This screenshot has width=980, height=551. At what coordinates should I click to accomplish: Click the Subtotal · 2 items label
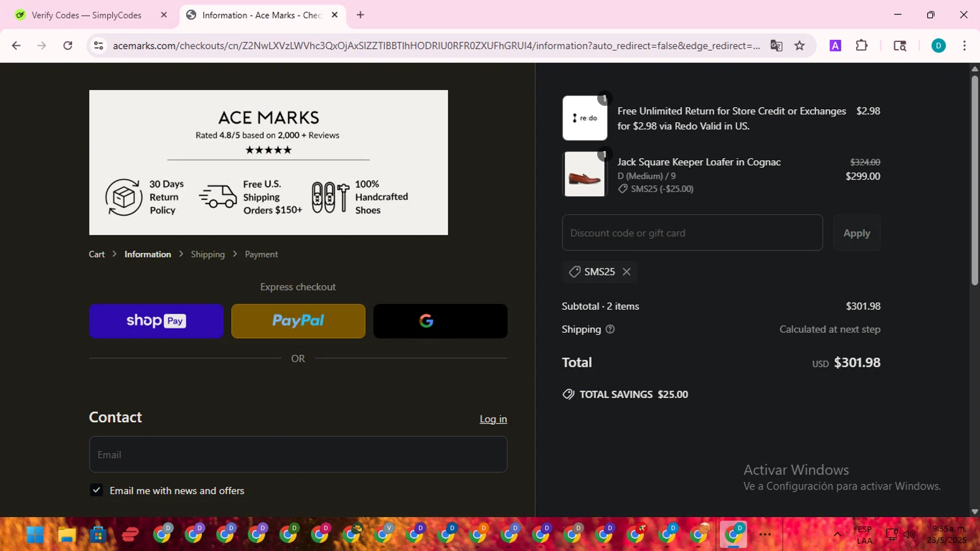600,306
